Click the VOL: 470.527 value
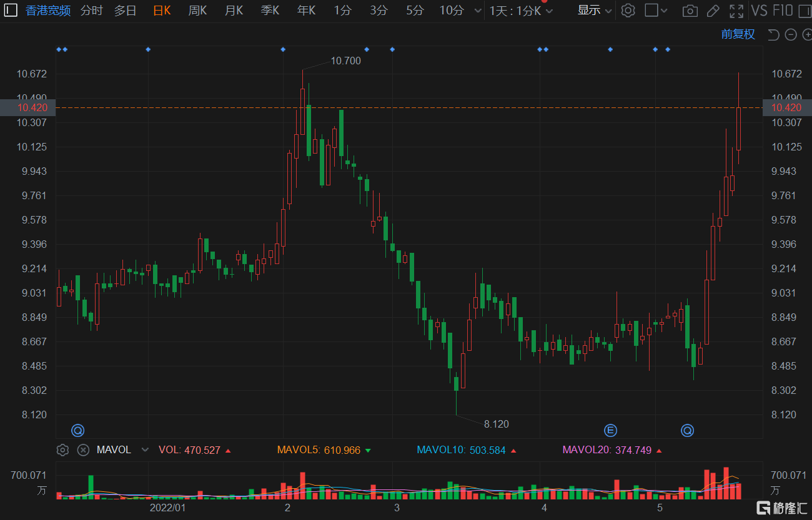The width and height of the screenshot is (812, 520). tap(195, 450)
